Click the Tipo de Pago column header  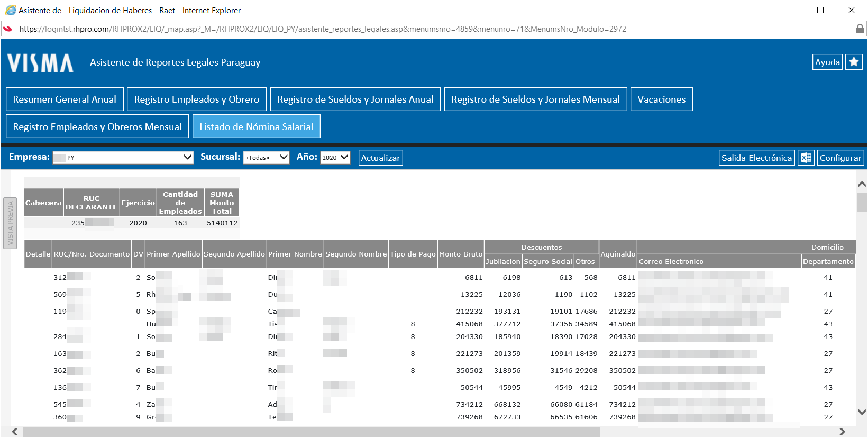click(413, 254)
